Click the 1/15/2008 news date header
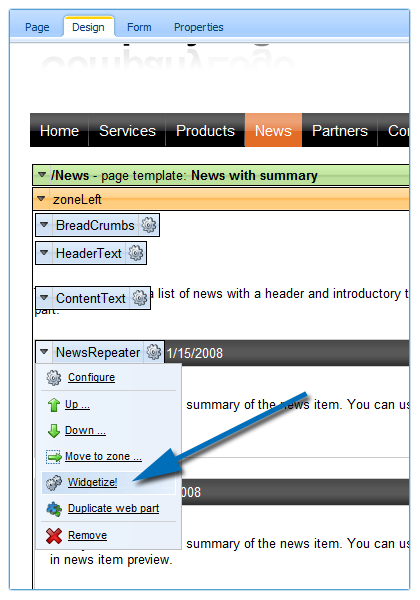 pyautogui.click(x=195, y=353)
